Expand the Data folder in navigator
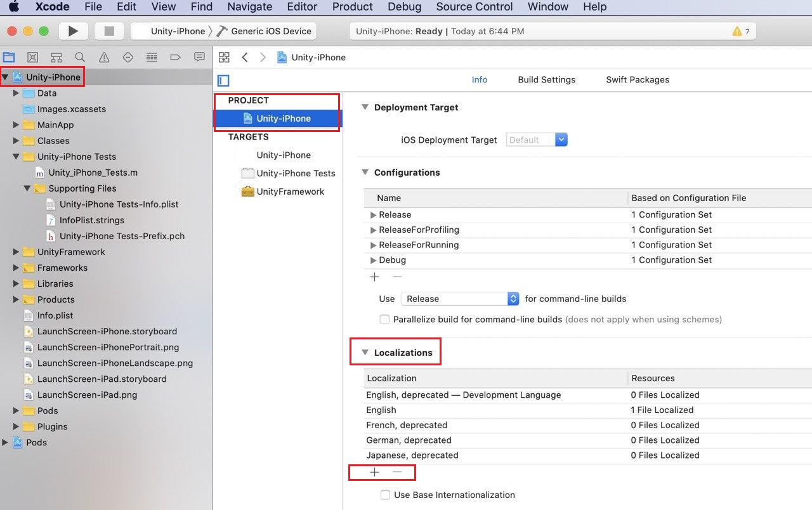 click(16, 93)
